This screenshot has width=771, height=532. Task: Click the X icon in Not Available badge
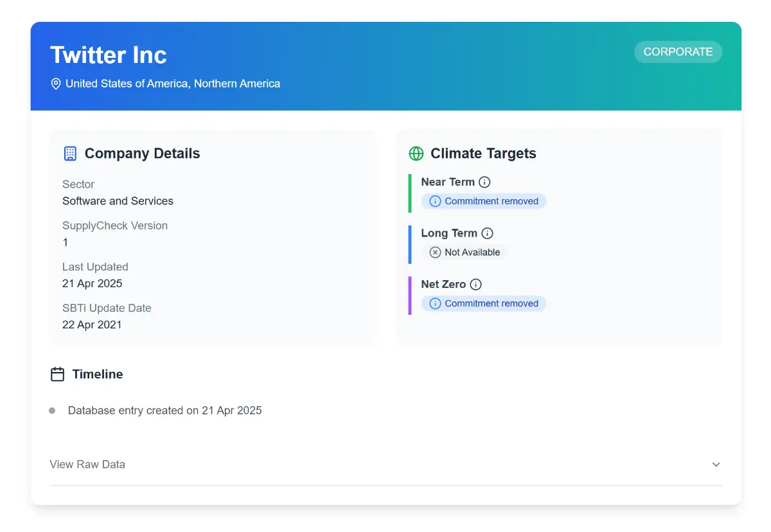click(x=435, y=253)
